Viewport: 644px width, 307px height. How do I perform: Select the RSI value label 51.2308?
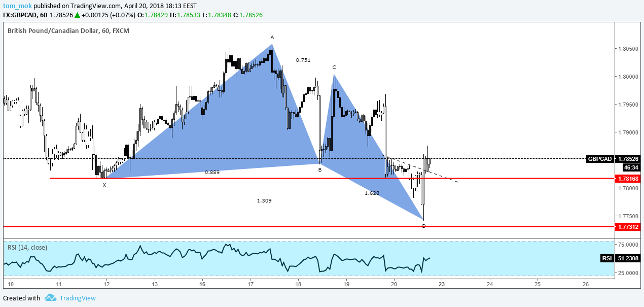[628, 258]
